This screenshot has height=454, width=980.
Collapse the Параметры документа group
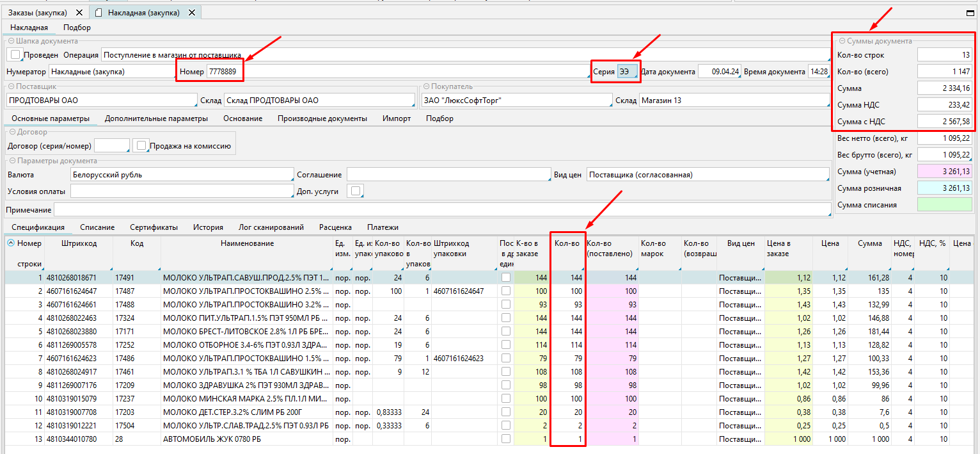[11, 161]
